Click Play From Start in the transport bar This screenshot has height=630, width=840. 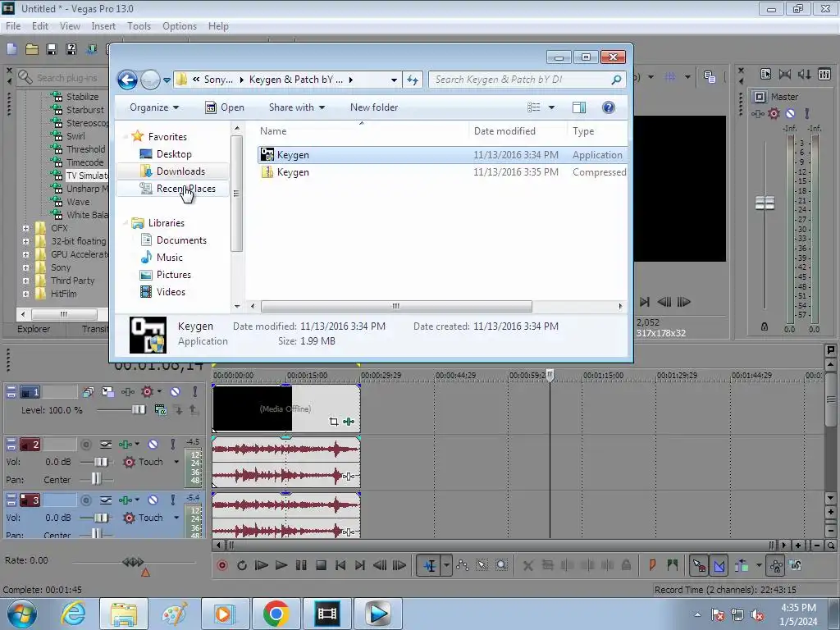262,565
